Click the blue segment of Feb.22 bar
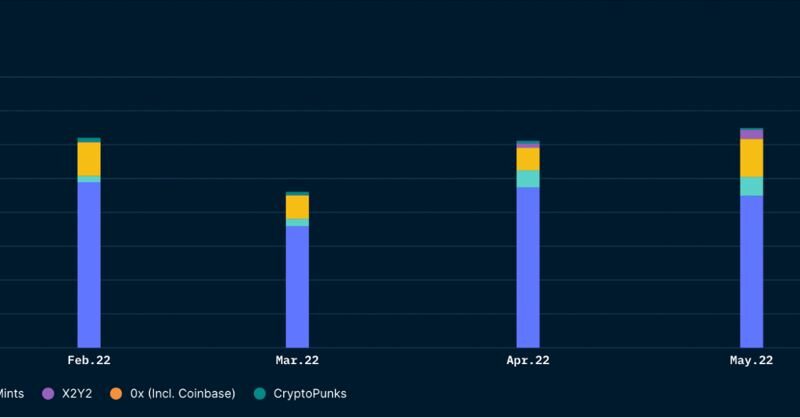 (x=89, y=265)
